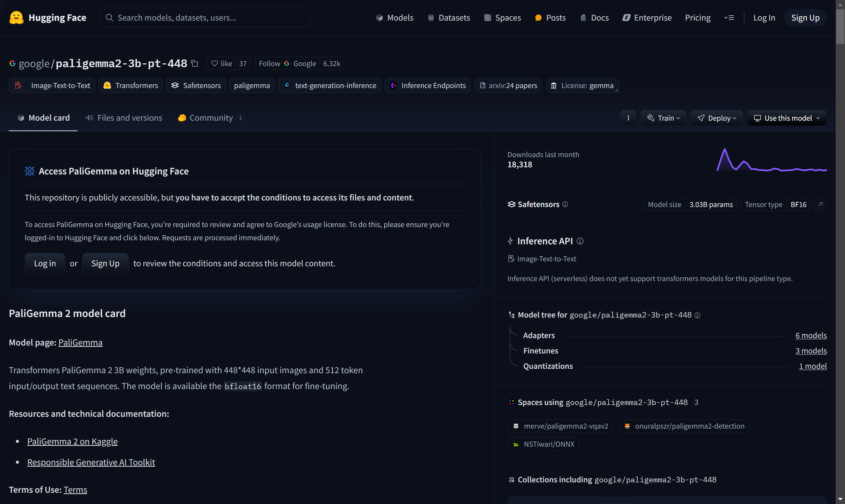The height and width of the screenshot is (504, 845).
Task: Like the paligemma2-3b-pt-448 model
Action: (x=221, y=64)
